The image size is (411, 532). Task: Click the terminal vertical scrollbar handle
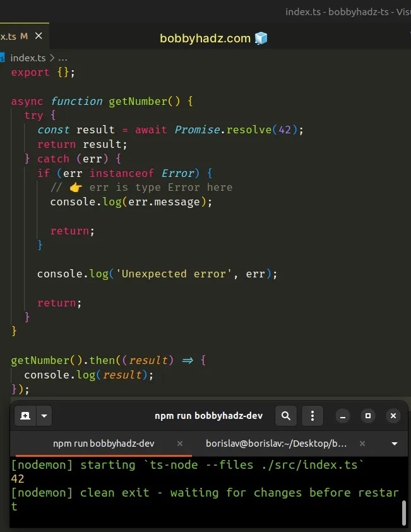(404, 512)
